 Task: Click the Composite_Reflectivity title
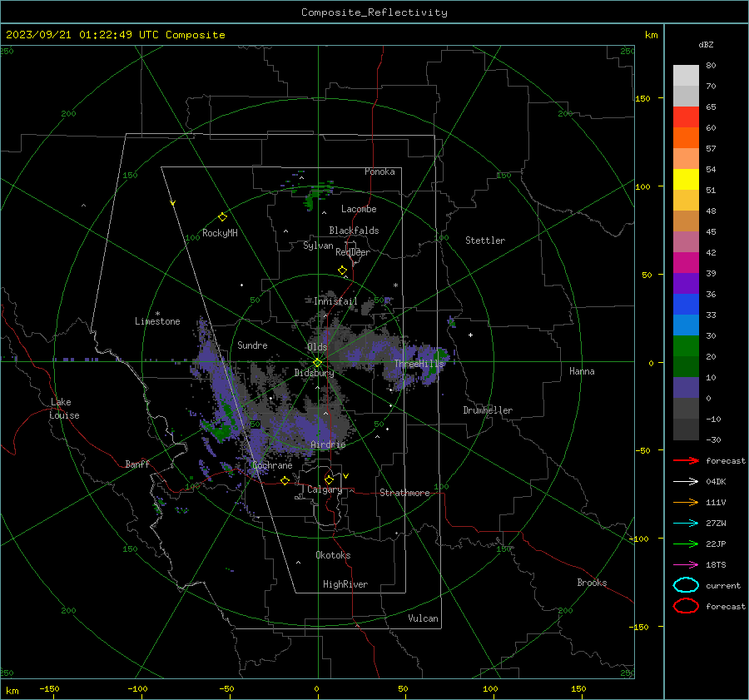click(x=374, y=12)
